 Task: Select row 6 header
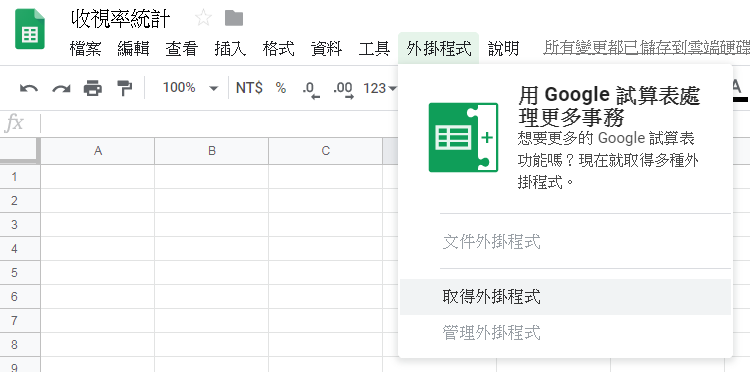pos(20,296)
